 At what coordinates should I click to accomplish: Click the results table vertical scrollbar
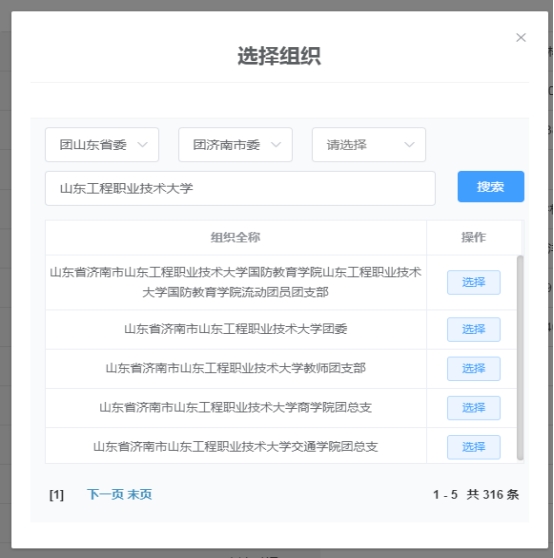pyautogui.click(x=520, y=358)
